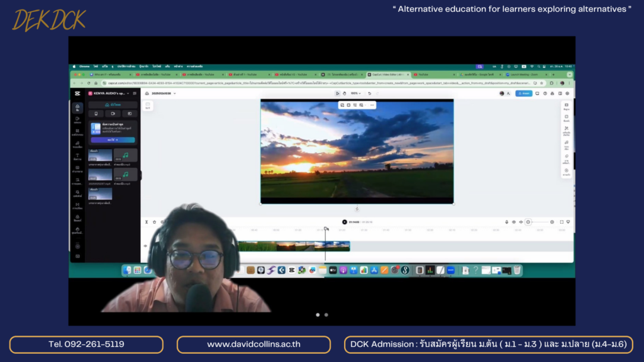The width and height of the screenshot is (644, 362).
Task: Click the play button in the timeline
Action: [344, 222]
